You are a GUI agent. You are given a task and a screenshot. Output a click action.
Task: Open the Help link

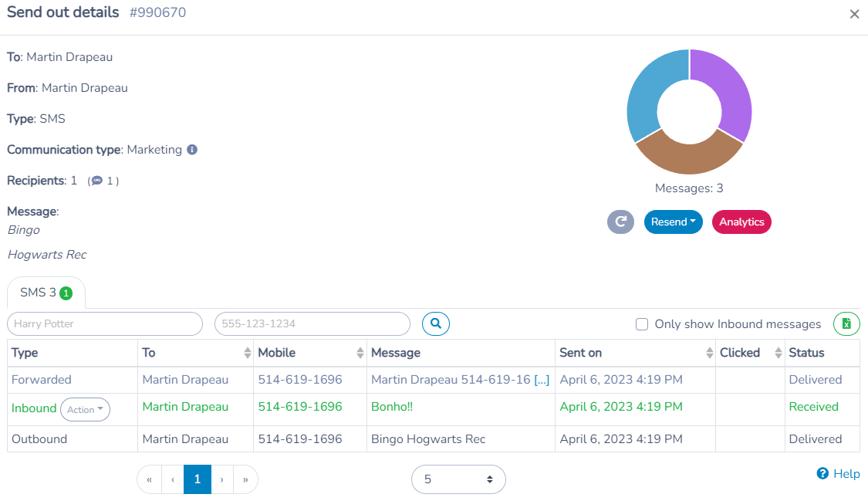click(839, 474)
